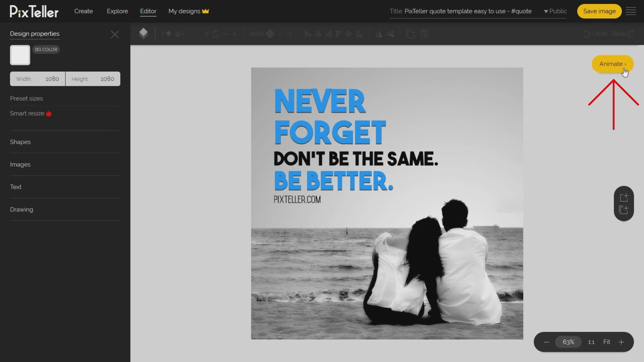
Task: Click the rotate icon in toolbar
Action: pos(215,34)
